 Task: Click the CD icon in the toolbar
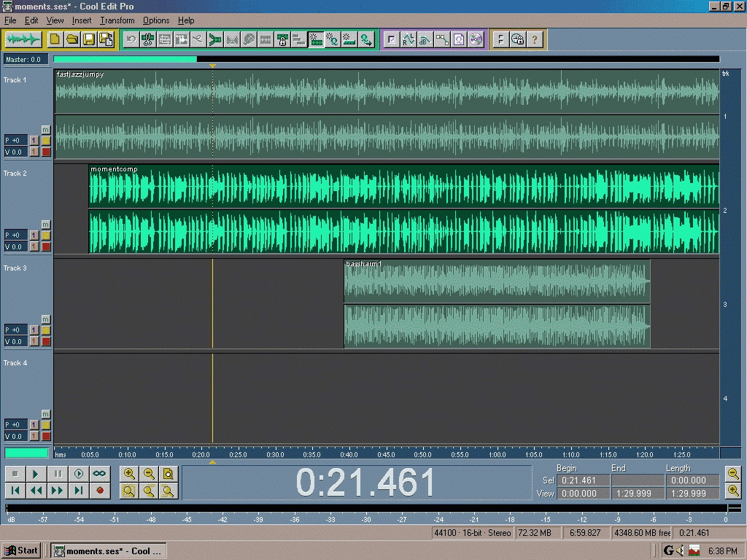476,39
